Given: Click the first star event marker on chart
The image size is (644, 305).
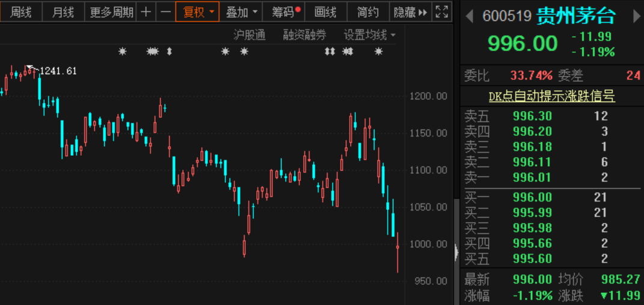Looking at the screenshot, I should [123, 52].
